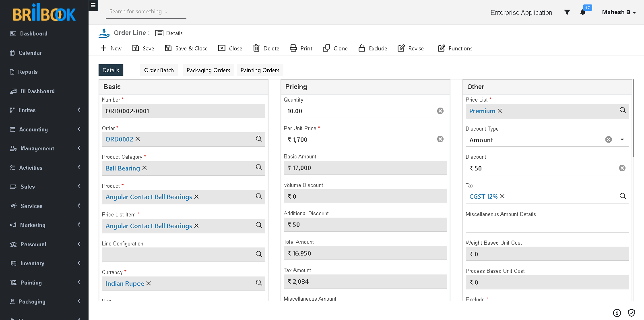Open ORD0002 order link

tap(119, 139)
